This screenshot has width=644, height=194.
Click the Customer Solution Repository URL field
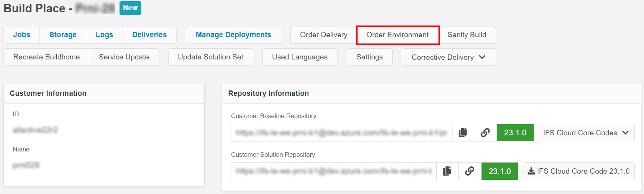(334, 171)
